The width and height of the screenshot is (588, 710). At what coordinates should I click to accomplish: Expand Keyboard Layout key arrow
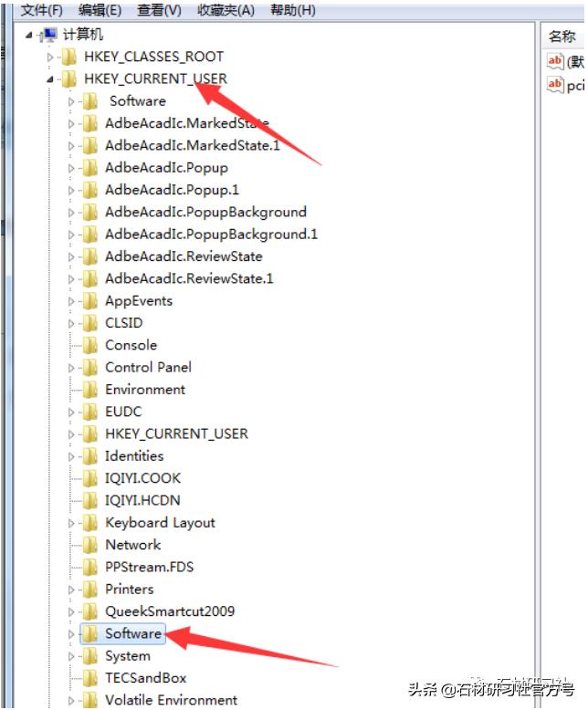pos(71,523)
